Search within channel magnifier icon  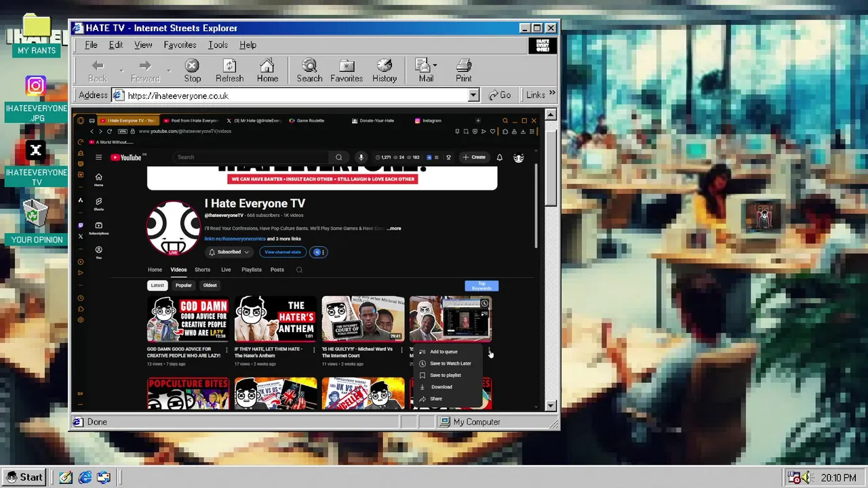tap(299, 270)
